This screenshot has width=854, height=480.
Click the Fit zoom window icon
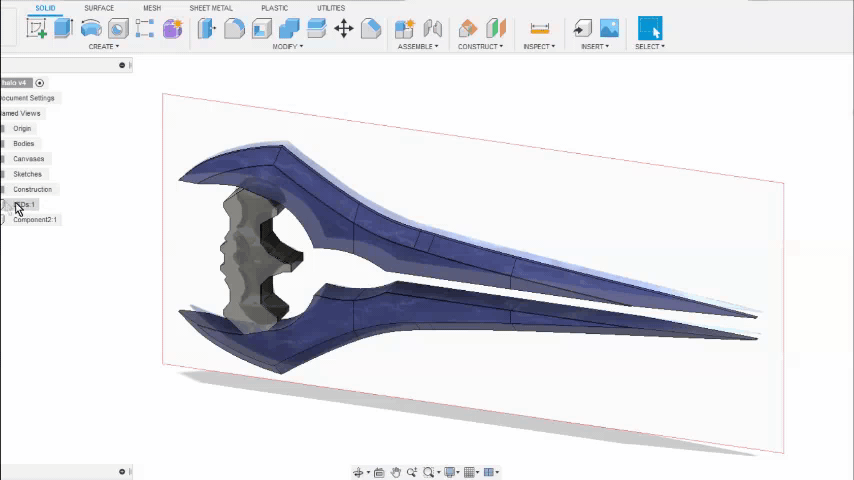429,472
